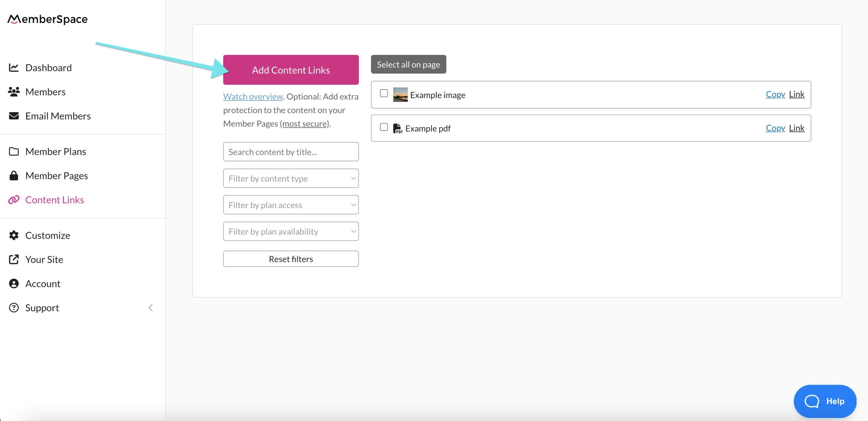Copy the Example pdf link
868x421 pixels.
pos(775,128)
